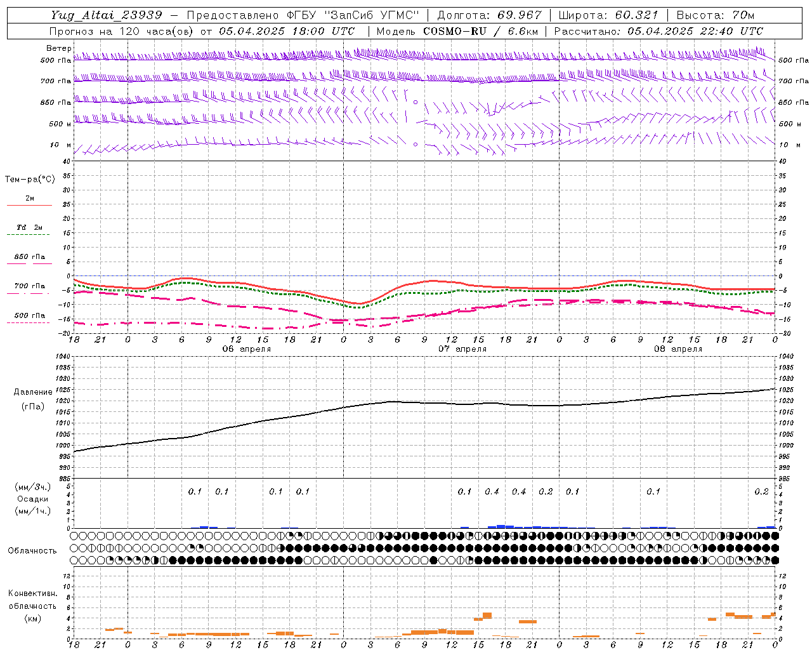Click the Модель COSMO-RU / 6.6км label
812x650 pixels.
coord(457,31)
